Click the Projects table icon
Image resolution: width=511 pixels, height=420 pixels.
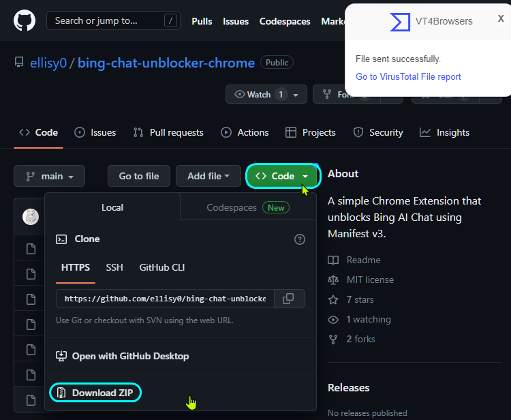[x=291, y=132]
